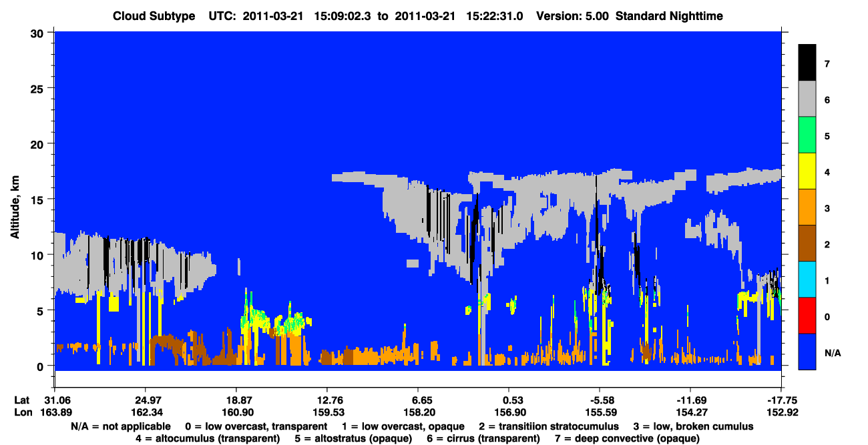Click legend text '0 = low overcast, transparent'
The width and height of the screenshot is (868, 445).
(x=256, y=426)
